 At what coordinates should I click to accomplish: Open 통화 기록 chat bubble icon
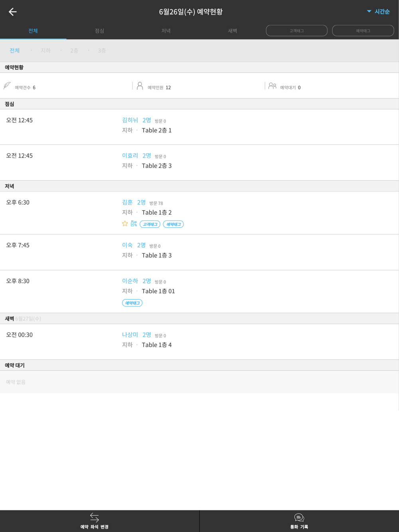(x=299, y=518)
